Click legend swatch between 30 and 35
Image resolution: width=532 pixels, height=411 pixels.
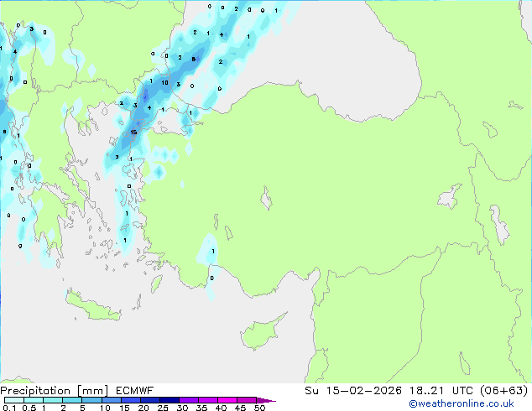tap(189, 400)
